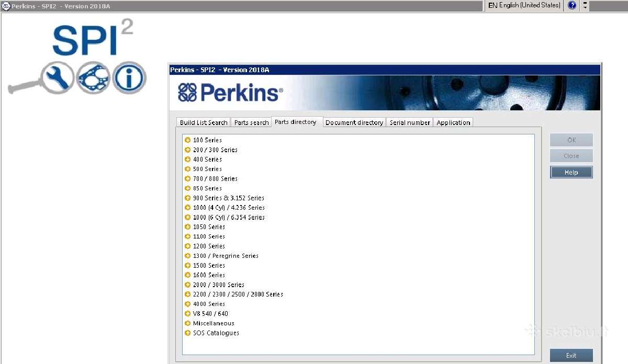Click the blue help question mark icon
Viewport: 628px width, 364px height.
572,5
